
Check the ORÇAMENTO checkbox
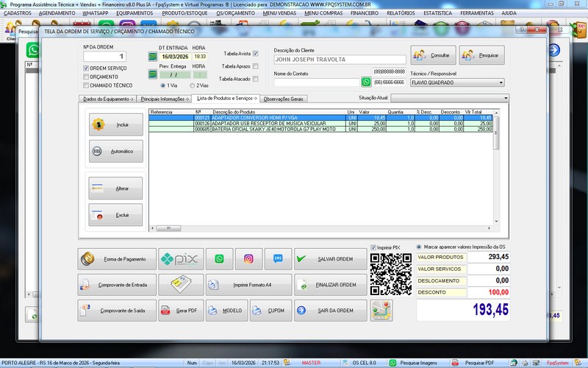[x=86, y=77]
